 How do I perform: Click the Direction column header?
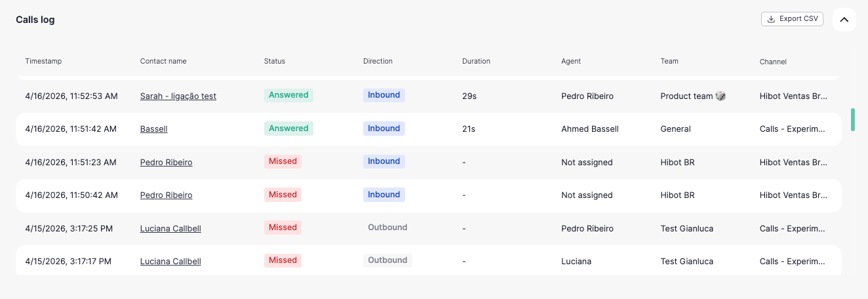coord(378,61)
